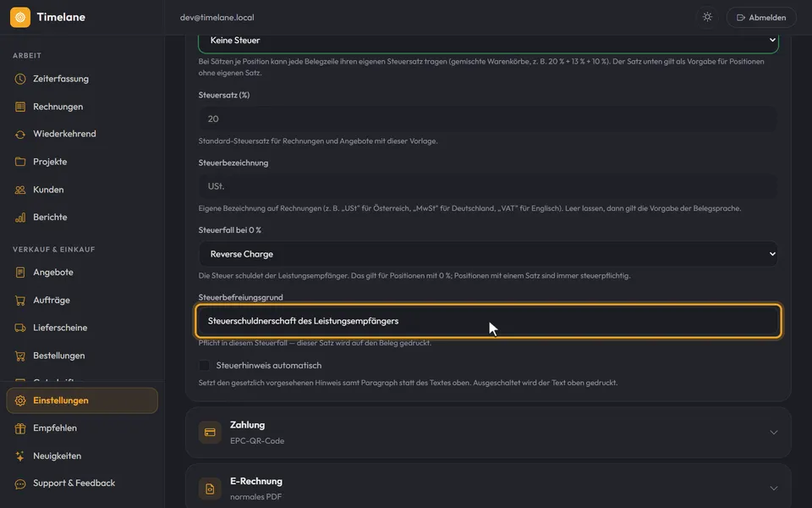Screen dimensions: 812x508
Task: Go to Angebote in the sidebar
Action: click(x=82, y=272)
